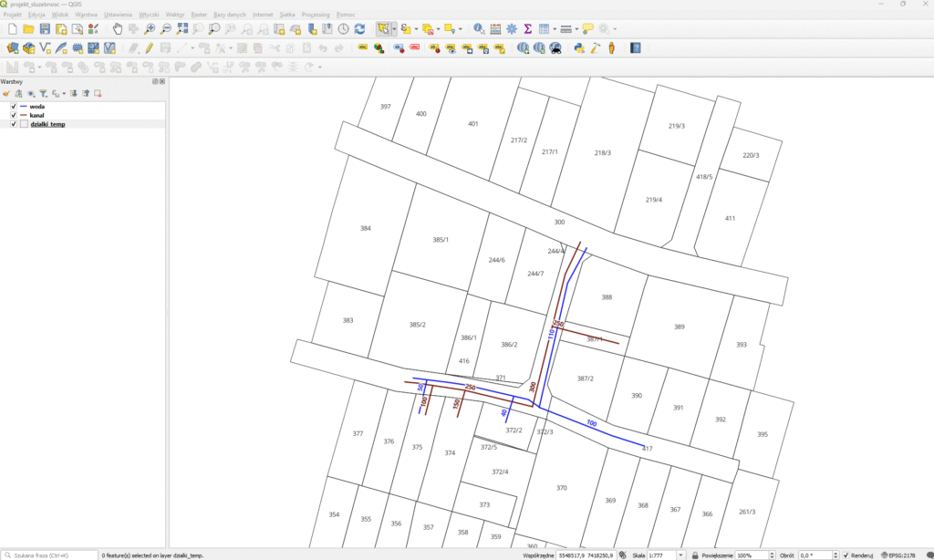Click the Refresh map icon
Screen dimensions: 934x560
(x=359, y=29)
